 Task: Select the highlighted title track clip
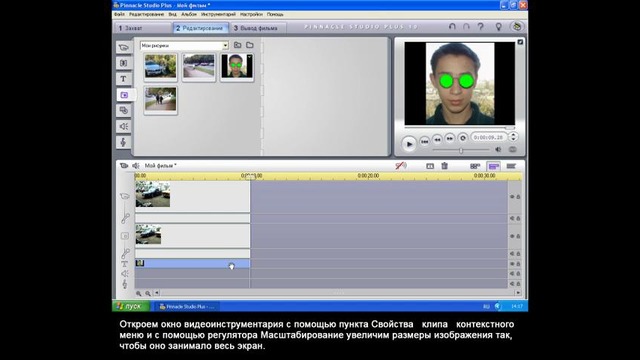point(192,263)
